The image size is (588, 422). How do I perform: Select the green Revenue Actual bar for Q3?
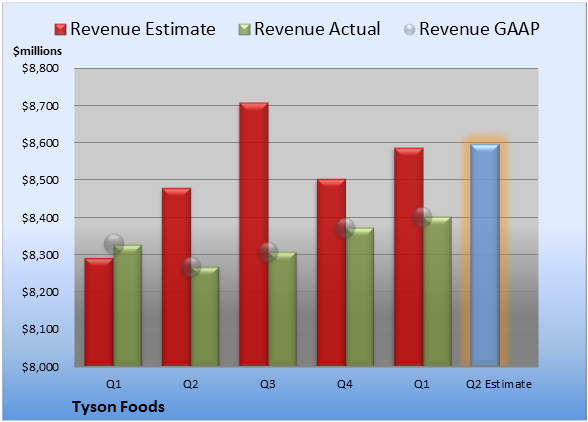click(x=282, y=309)
